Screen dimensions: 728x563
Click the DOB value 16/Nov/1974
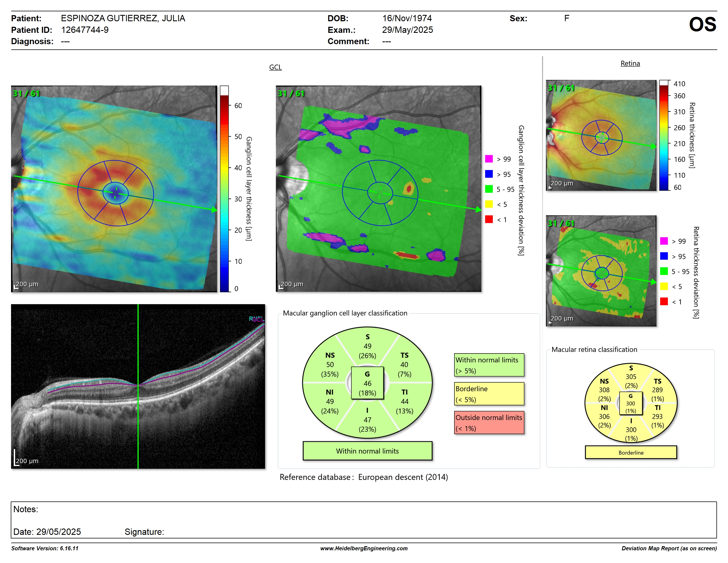point(407,18)
